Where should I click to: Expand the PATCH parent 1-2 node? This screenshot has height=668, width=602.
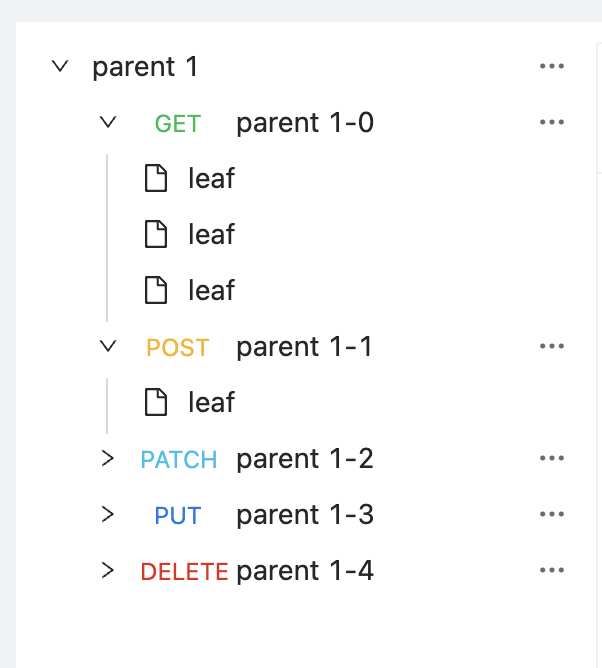(108, 458)
